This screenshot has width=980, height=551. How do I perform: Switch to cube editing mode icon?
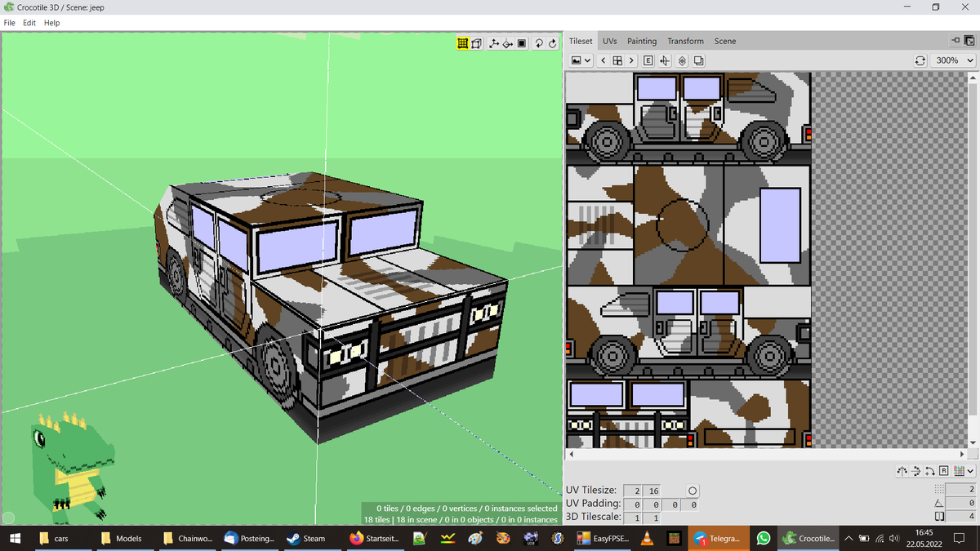tap(477, 43)
